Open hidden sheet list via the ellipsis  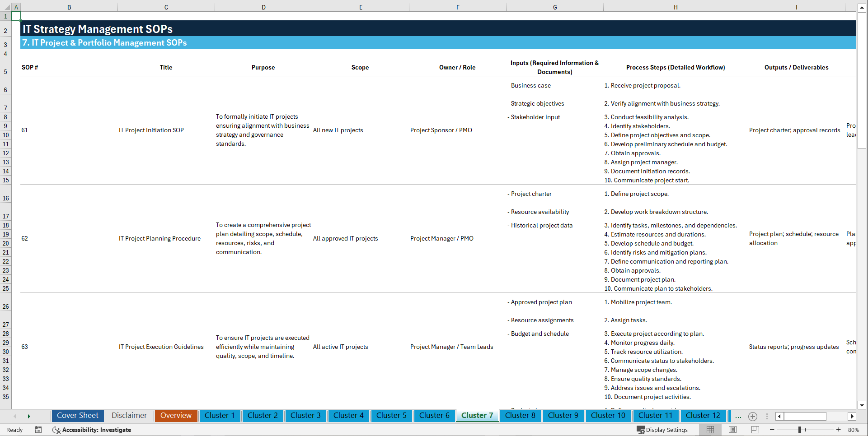point(738,416)
